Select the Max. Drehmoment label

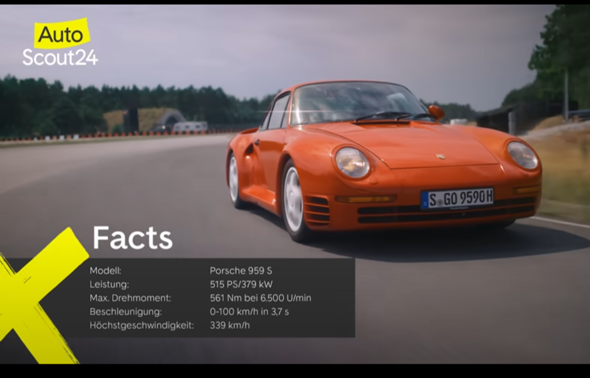130,298
